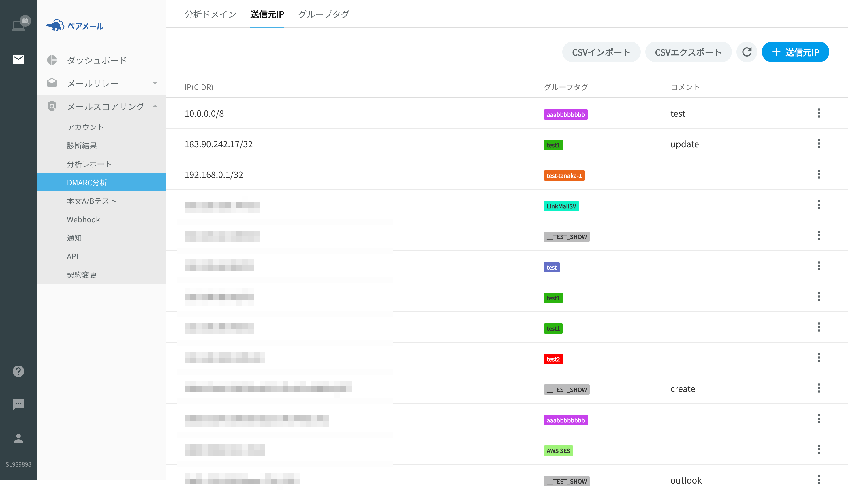This screenshot has width=857, height=504.
Task: Open the user account person icon
Action: pyautogui.click(x=18, y=438)
